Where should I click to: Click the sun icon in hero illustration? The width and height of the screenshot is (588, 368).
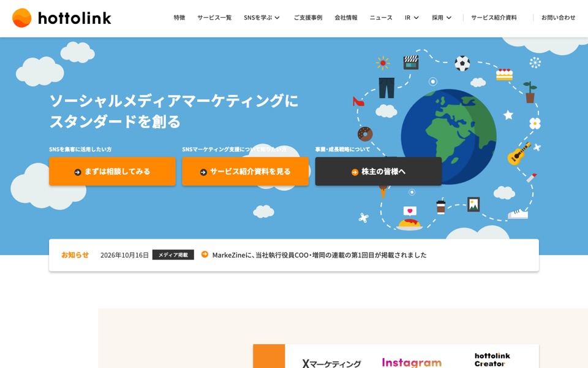tap(383, 63)
